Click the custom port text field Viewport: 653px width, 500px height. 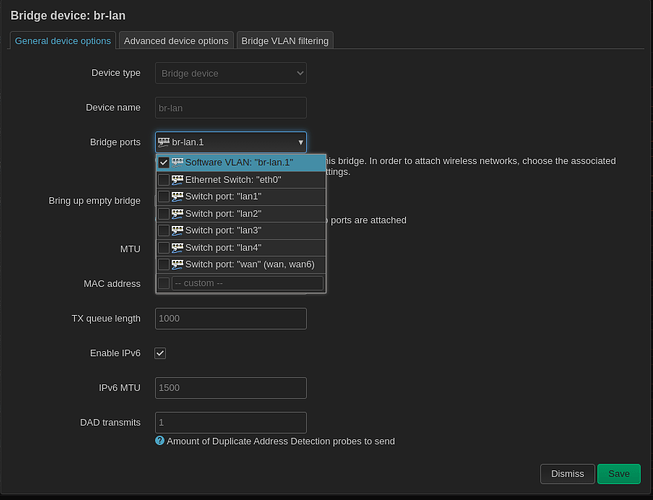[x=248, y=283]
